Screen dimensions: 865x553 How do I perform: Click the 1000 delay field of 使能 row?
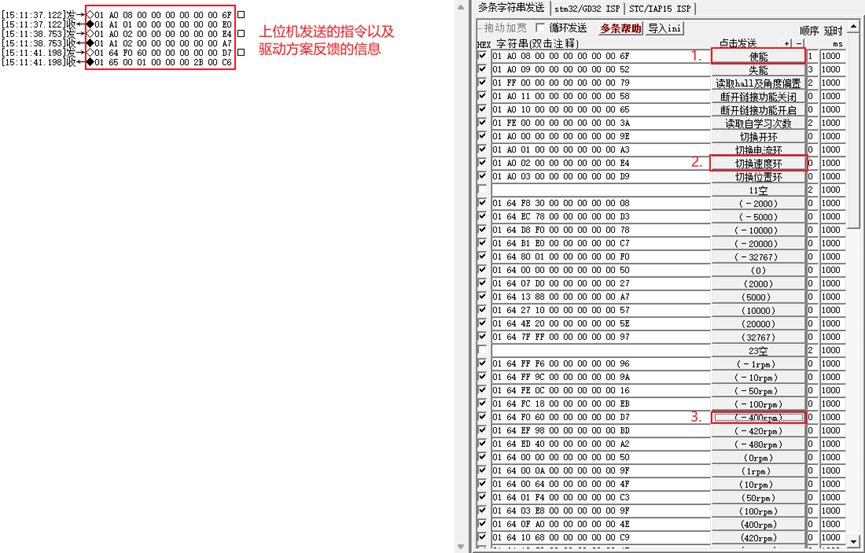coord(832,56)
